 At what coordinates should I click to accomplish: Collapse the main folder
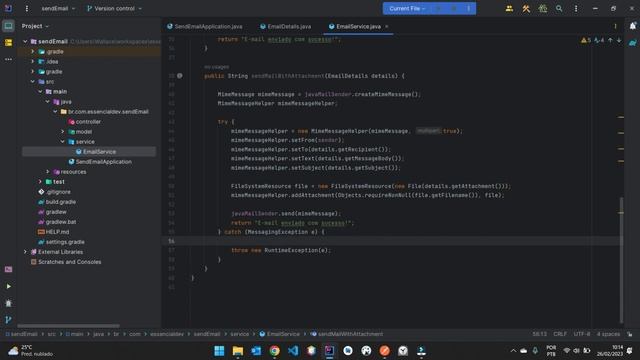pos(40,91)
